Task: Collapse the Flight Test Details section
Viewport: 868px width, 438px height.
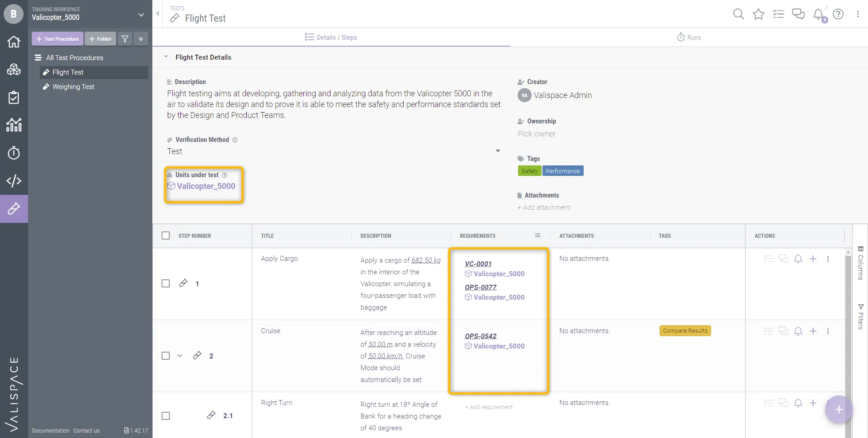Action: coord(166,57)
